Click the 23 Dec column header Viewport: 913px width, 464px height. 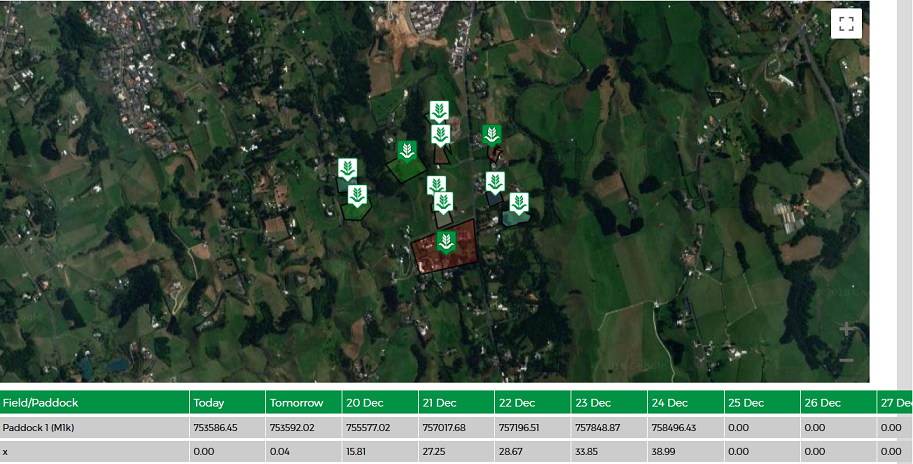(x=609, y=403)
